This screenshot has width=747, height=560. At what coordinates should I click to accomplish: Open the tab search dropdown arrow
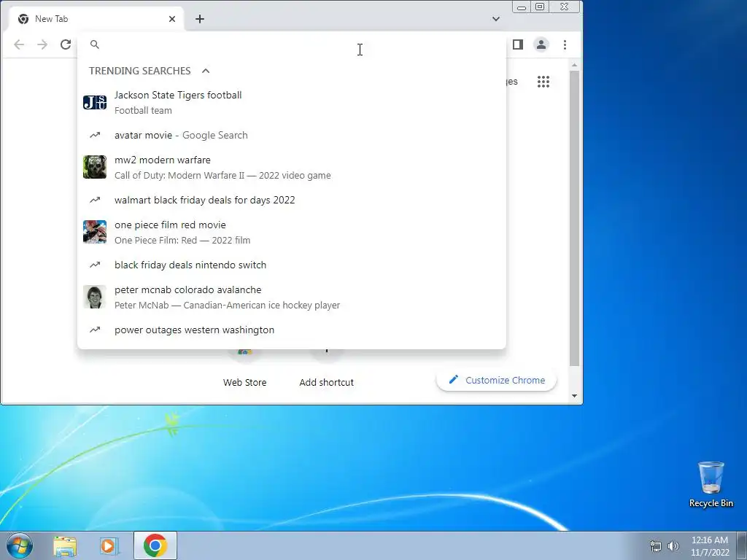(x=496, y=19)
